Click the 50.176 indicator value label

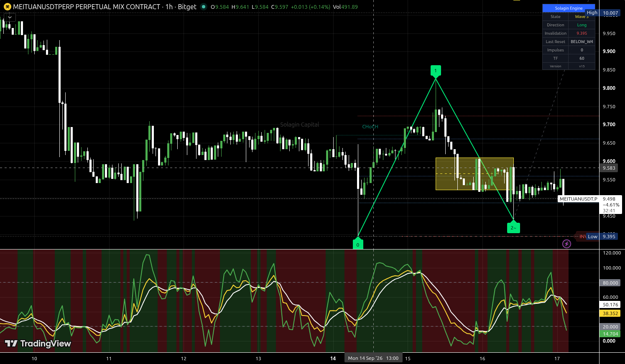[610, 305]
